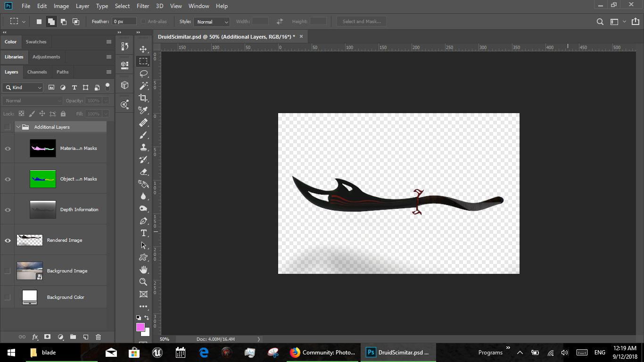This screenshot has height=362, width=644.
Task: Select the Hand tool
Action: click(x=143, y=270)
